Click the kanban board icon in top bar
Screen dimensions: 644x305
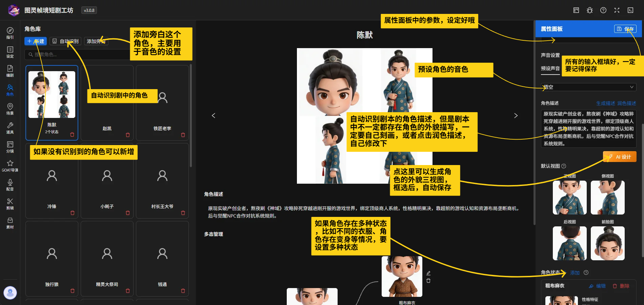coord(576,10)
